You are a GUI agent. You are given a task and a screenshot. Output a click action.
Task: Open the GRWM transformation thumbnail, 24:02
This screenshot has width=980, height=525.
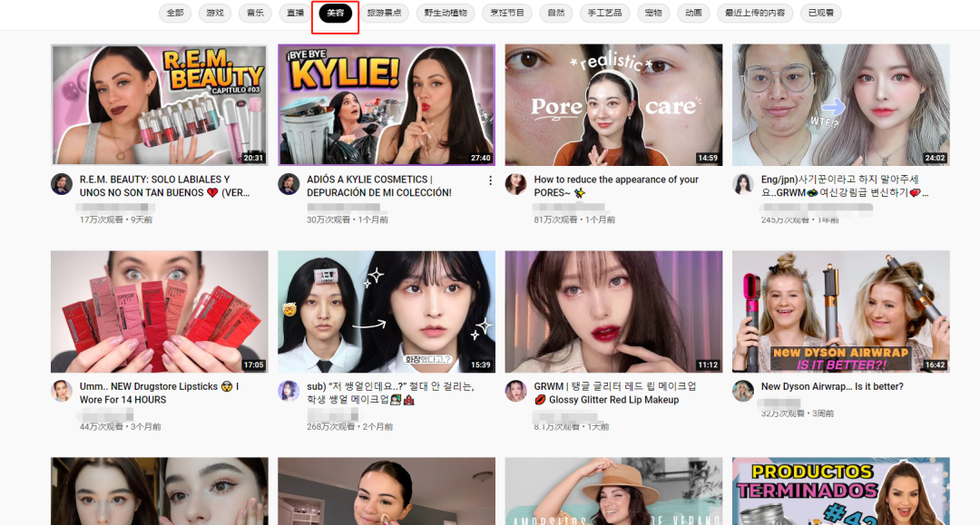click(840, 105)
